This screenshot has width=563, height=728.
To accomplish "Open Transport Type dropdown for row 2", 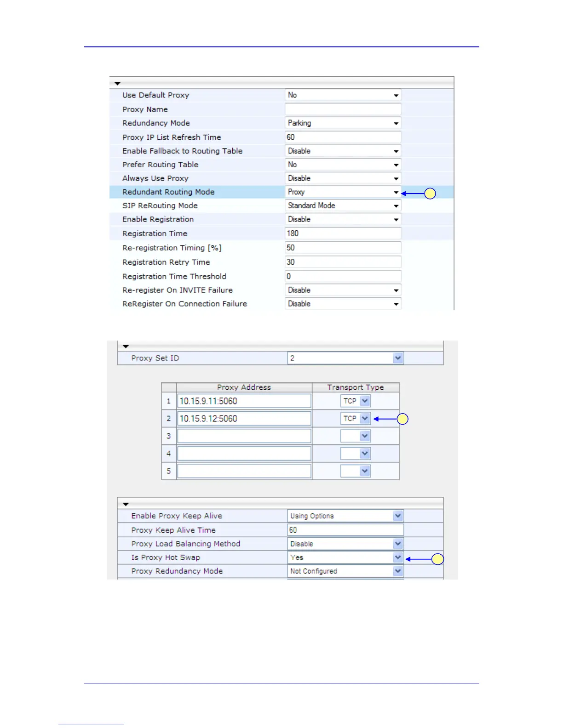I will [356, 419].
